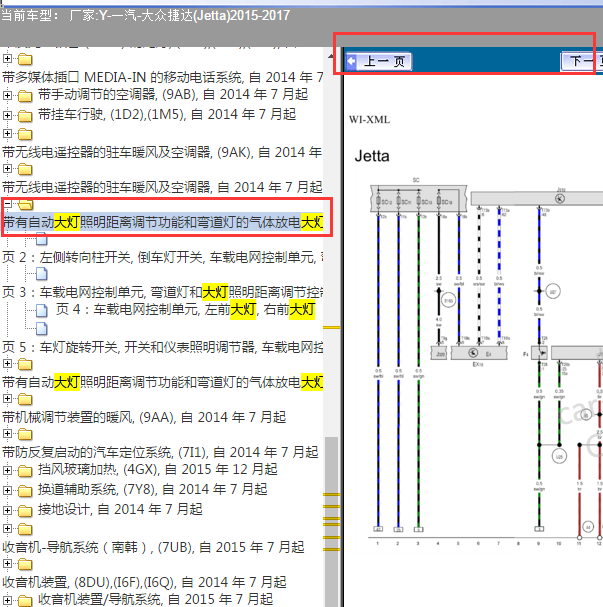
Task: Expand the 挡风玻璃加热 (4GX) node
Action: [7, 470]
